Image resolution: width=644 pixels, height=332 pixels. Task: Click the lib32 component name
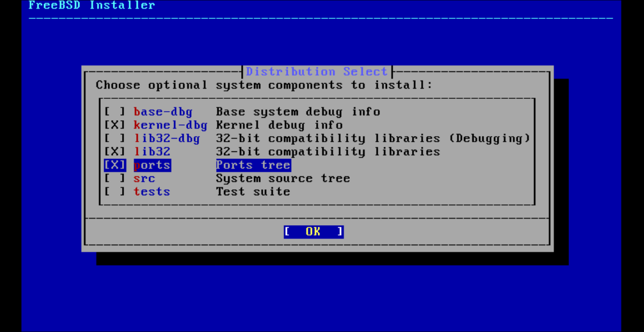152,151
